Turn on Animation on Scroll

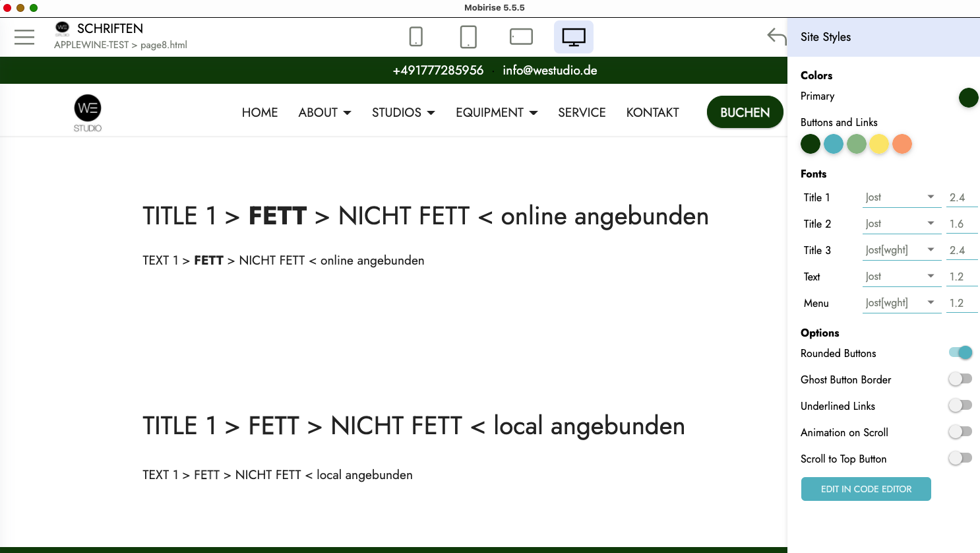(x=960, y=432)
